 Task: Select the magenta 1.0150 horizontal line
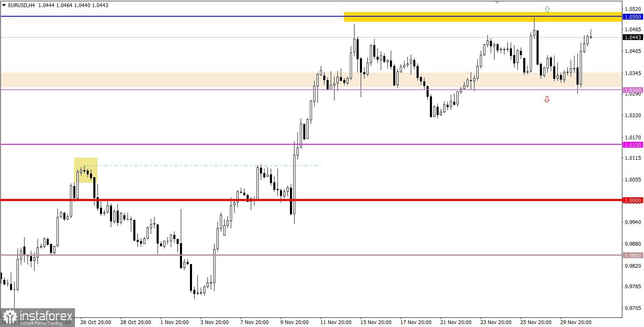[x=311, y=145]
